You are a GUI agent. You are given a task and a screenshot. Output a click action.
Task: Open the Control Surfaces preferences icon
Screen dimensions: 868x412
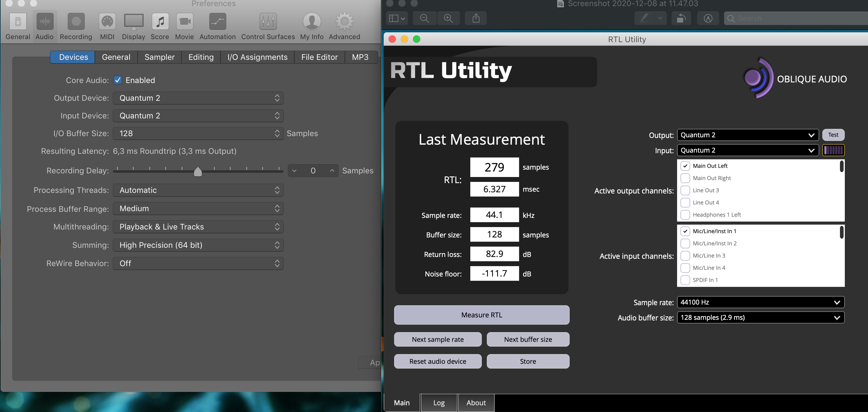point(268,22)
